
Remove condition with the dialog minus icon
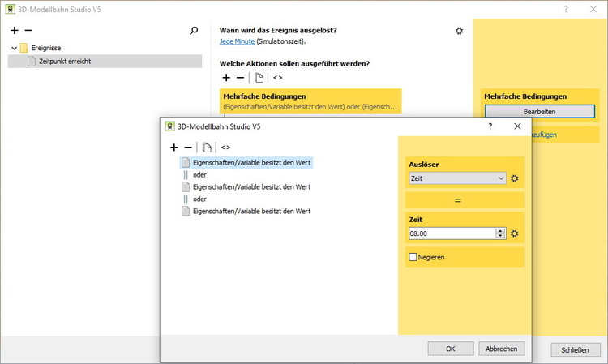click(188, 148)
